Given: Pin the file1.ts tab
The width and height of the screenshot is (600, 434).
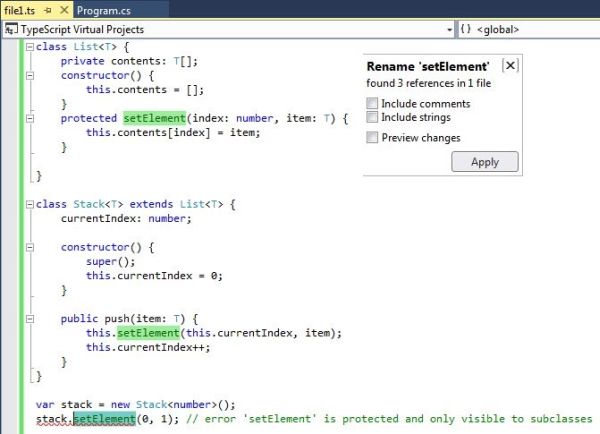Looking at the screenshot, I should (48, 10).
